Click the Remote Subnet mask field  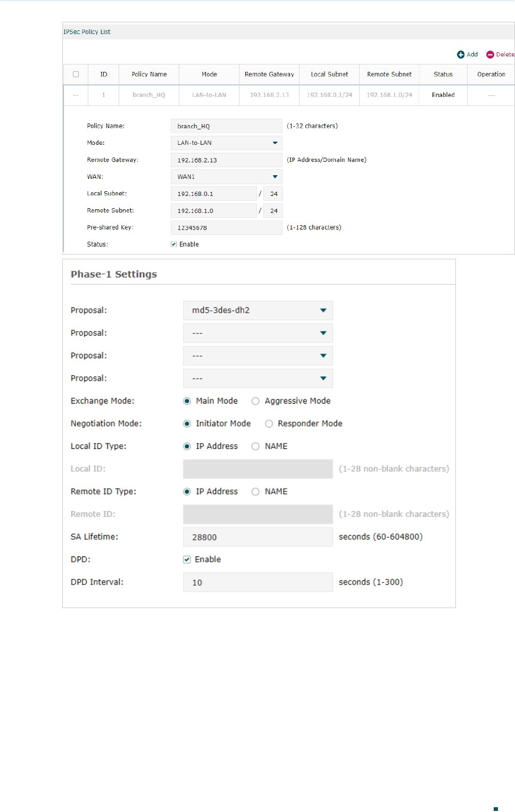[273, 211]
